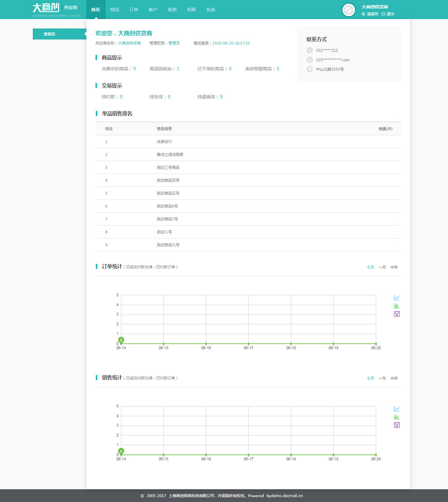Click 待付款 count 0
The height and width of the screenshot is (502, 448).
[x=121, y=97]
